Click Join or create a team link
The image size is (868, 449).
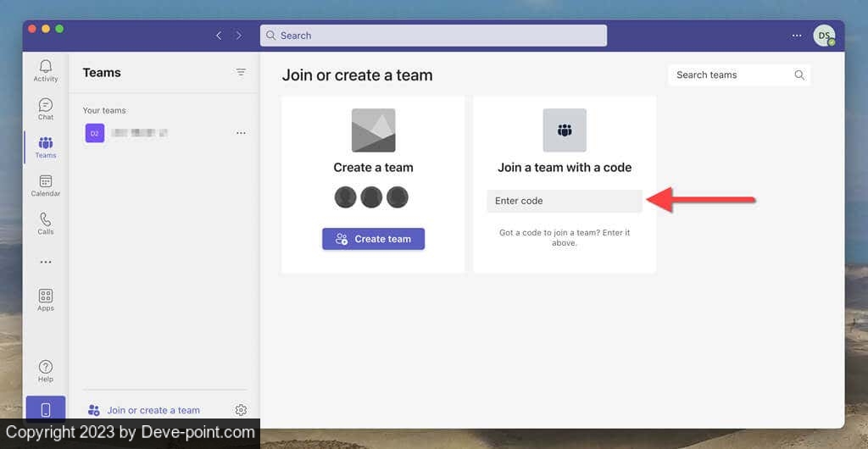pyautogui.click(x=153, y=410)
